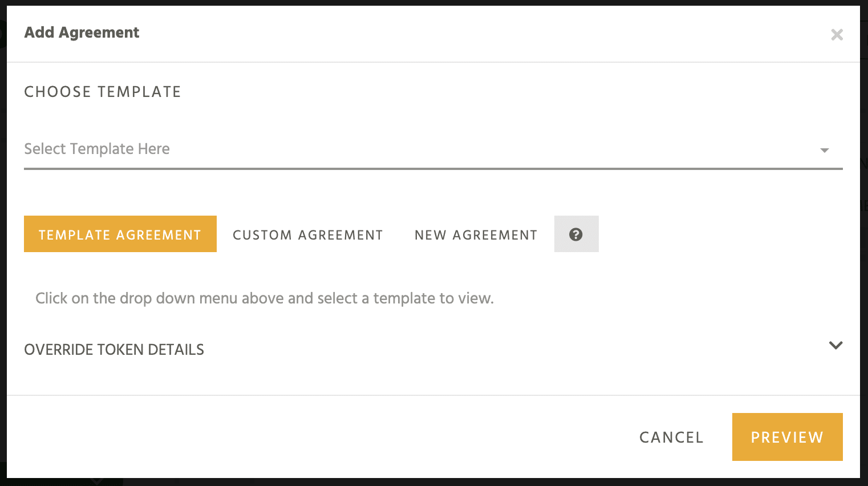
Task: Switch to the Custom Agreement tab
Action: [x=308, y=234]
